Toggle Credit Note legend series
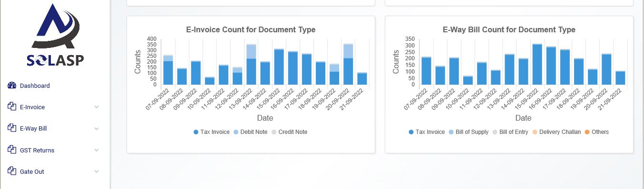 [290, 132]
